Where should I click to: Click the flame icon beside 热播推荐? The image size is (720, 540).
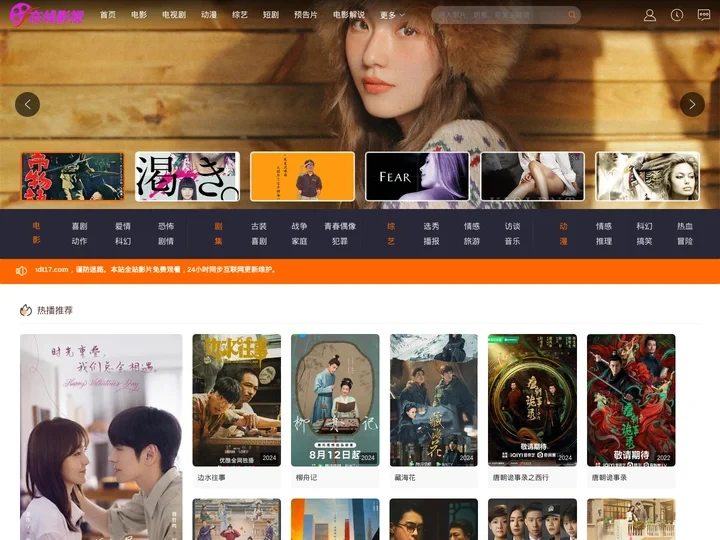(x=26, y=310)
